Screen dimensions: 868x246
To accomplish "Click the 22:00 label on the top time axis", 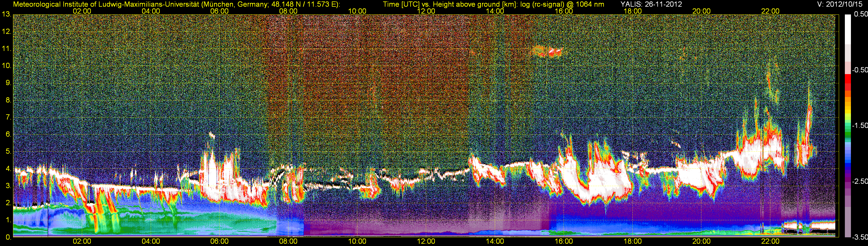I will click(770, 11).
